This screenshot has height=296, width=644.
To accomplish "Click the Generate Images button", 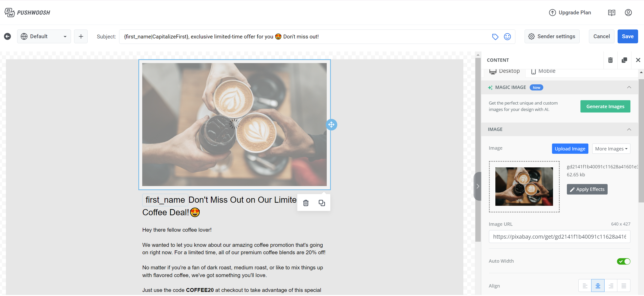I will pos(605,106).
